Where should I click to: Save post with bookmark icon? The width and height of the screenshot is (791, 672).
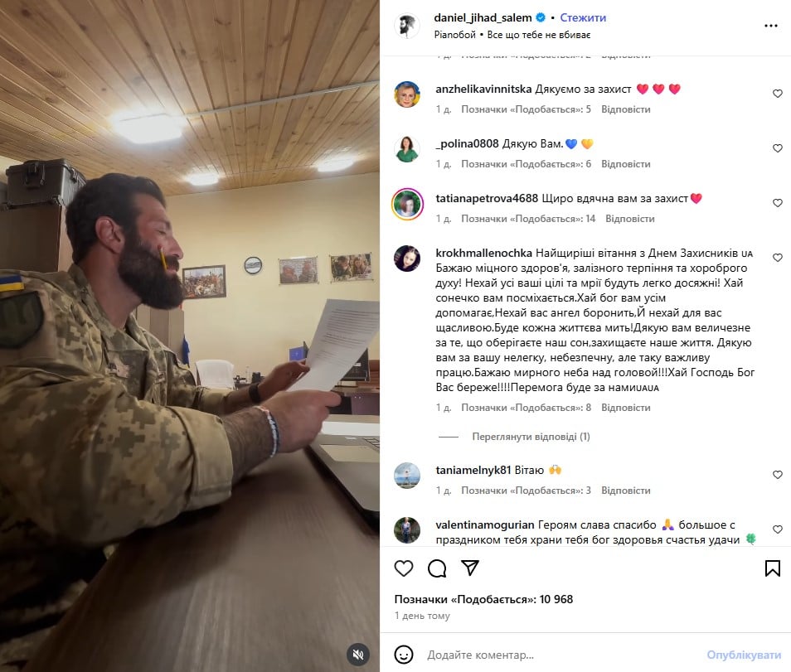tap(772, 568)
